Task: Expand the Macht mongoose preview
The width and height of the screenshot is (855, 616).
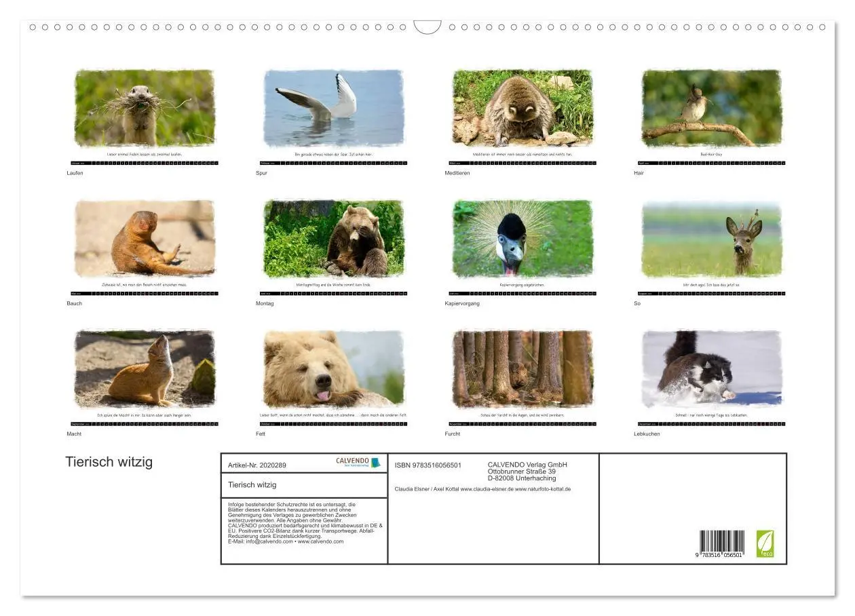Action: pos(145,370)
